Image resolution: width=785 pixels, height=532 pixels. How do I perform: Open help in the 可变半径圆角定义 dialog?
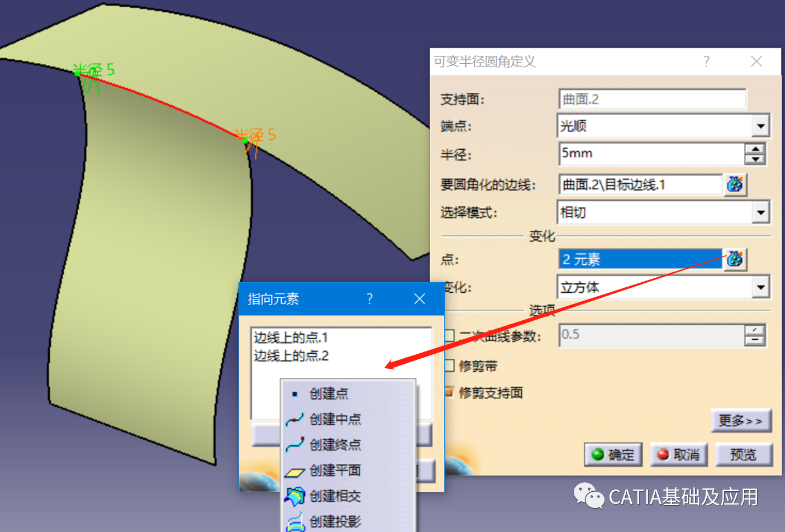point(707,61)
